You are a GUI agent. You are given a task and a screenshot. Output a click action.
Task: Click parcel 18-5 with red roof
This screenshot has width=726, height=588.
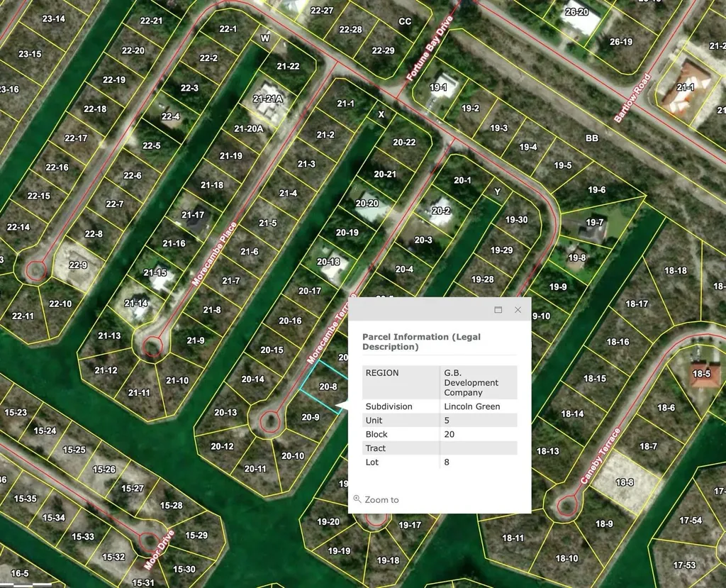(701, 374)
